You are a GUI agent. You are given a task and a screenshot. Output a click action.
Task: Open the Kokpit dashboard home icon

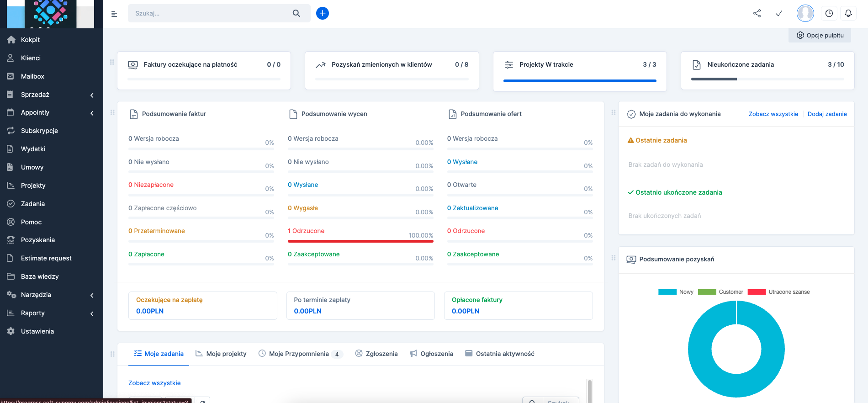tap(11, 40)
